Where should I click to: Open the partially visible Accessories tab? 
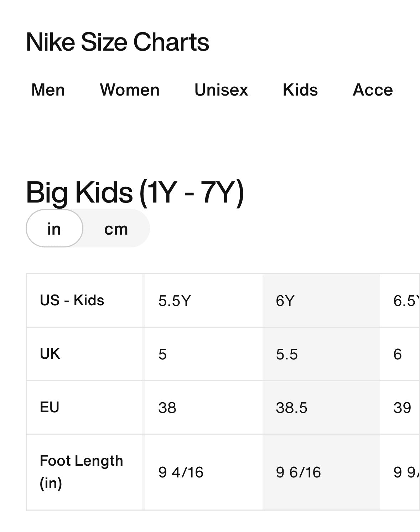tap(373, 90)
